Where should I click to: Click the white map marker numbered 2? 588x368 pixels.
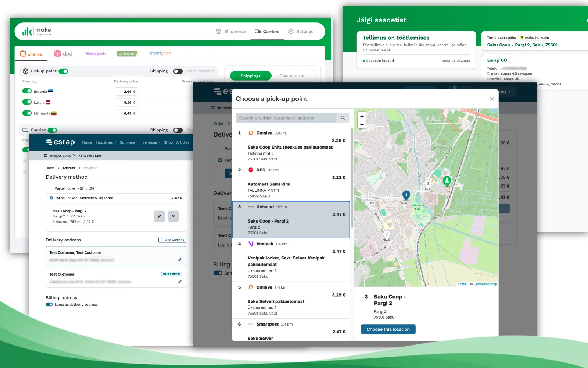click(x=428, y=184)
